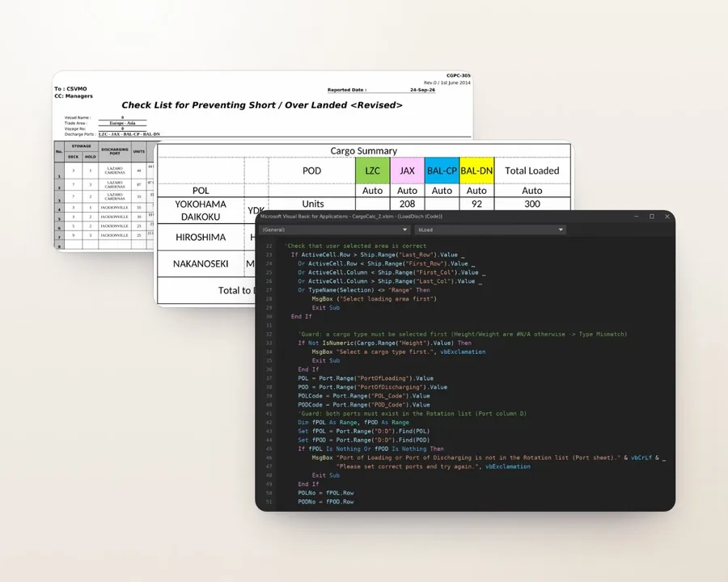Select the Auto cell under LZC
The width and height of the screenshot is (728, 582).
[372, 190]
